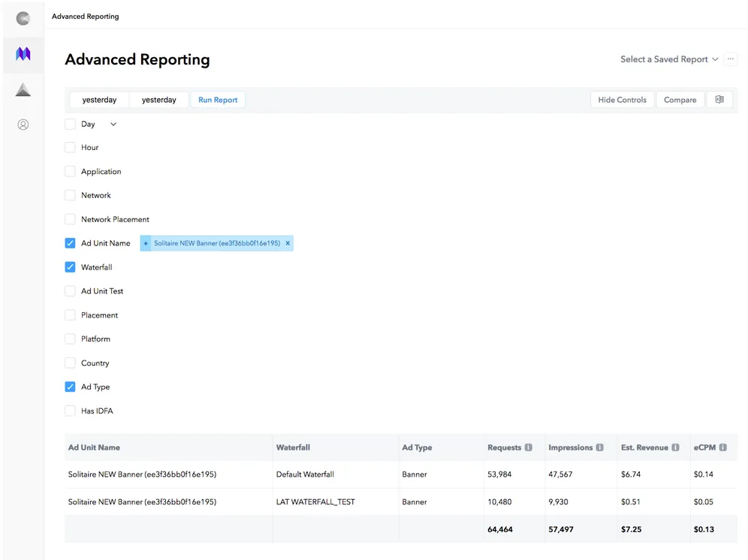Click the 9,930 impressions value
This screenshot has width=748, height=560.
point(558,501)
